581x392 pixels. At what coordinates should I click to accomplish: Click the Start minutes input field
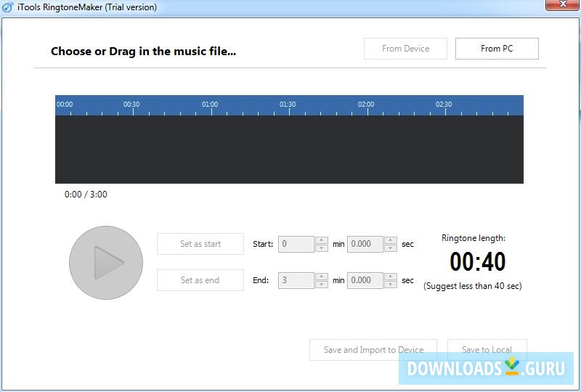(x=296, y=244)
